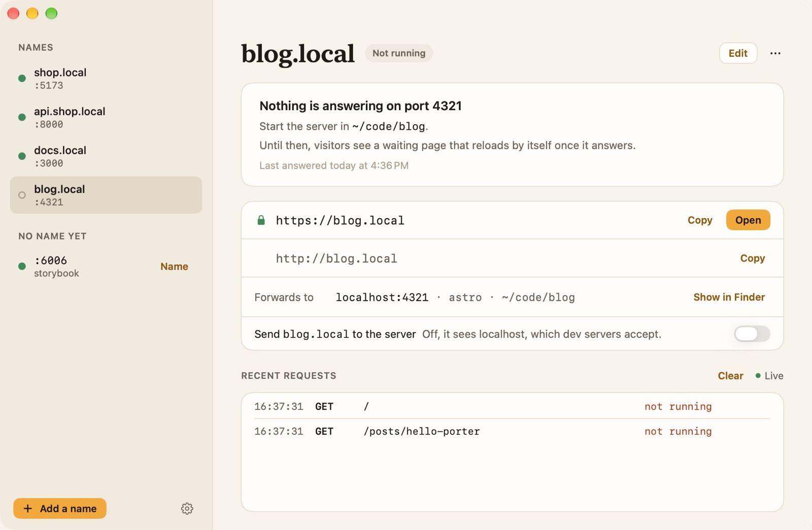Copy the https://blog.local URL

pos(700,220)
